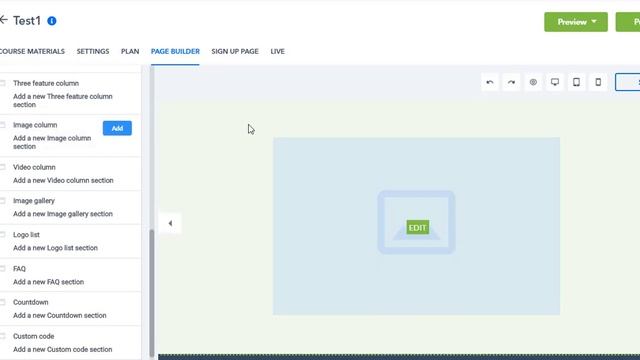The height and width of the screenshot is (360, 640).
Task: Click the undo icon in the builder toolbar
Action: 490,82
